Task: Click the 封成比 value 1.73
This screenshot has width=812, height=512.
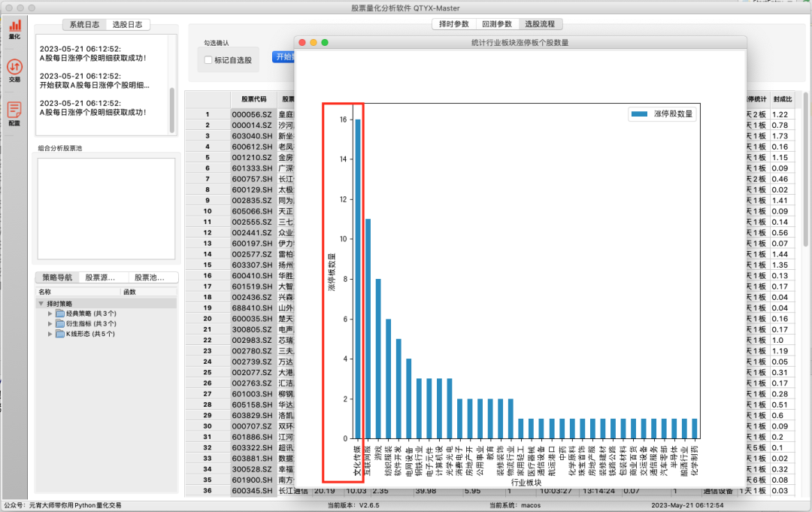Action: (x=780, y=136)
